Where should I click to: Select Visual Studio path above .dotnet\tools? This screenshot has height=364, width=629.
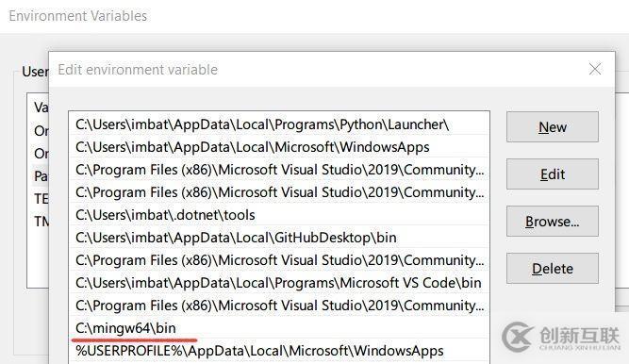click(279, 192)
